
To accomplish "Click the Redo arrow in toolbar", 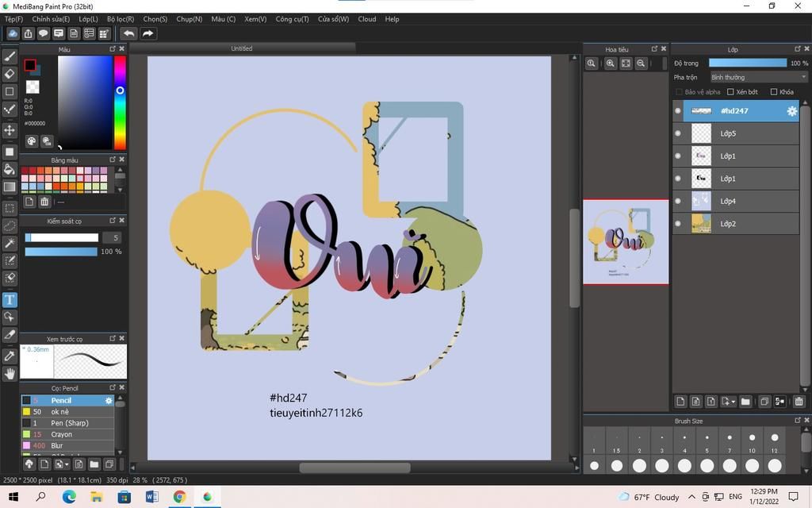I will click(148, 33).
